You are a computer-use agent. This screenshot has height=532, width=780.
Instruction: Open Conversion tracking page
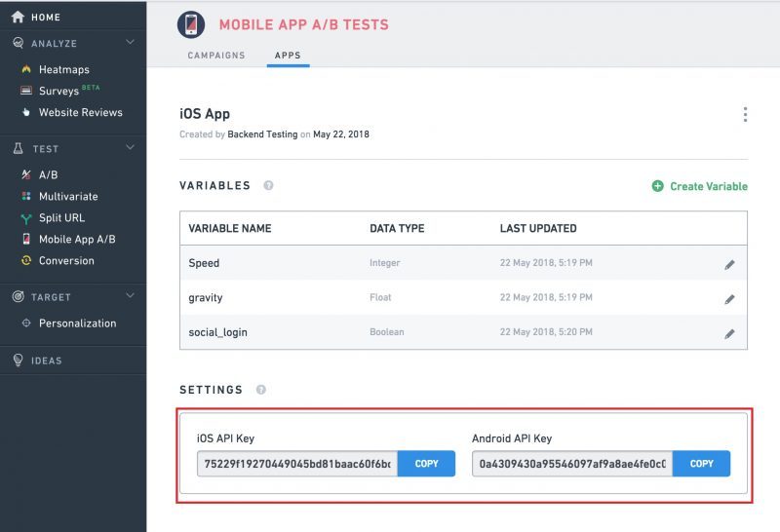click(x=66, y=260)
